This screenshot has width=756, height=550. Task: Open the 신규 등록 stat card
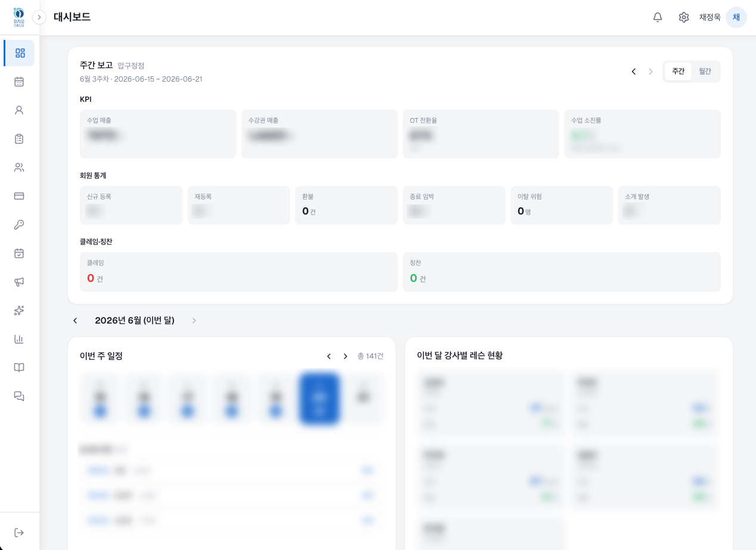click(131, 206)
